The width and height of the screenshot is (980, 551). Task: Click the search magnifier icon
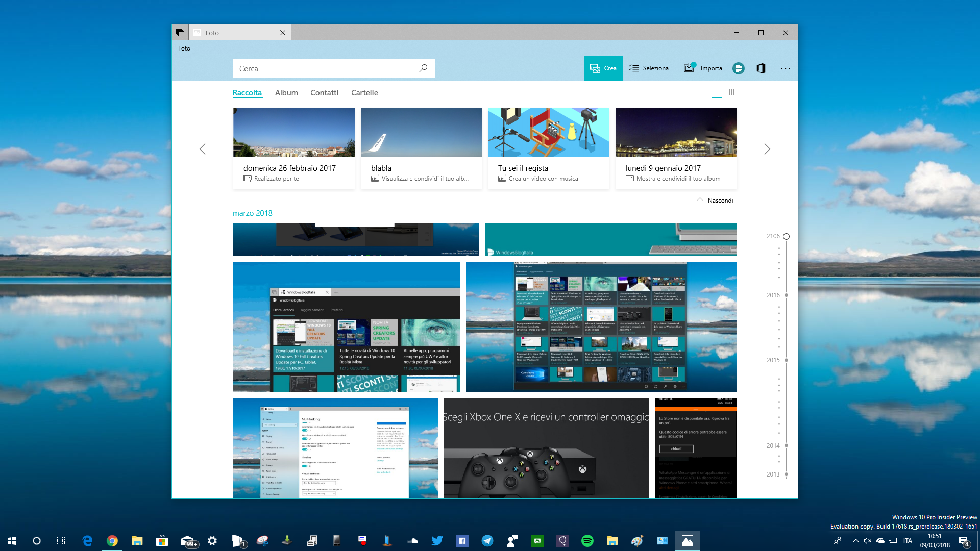423,68
